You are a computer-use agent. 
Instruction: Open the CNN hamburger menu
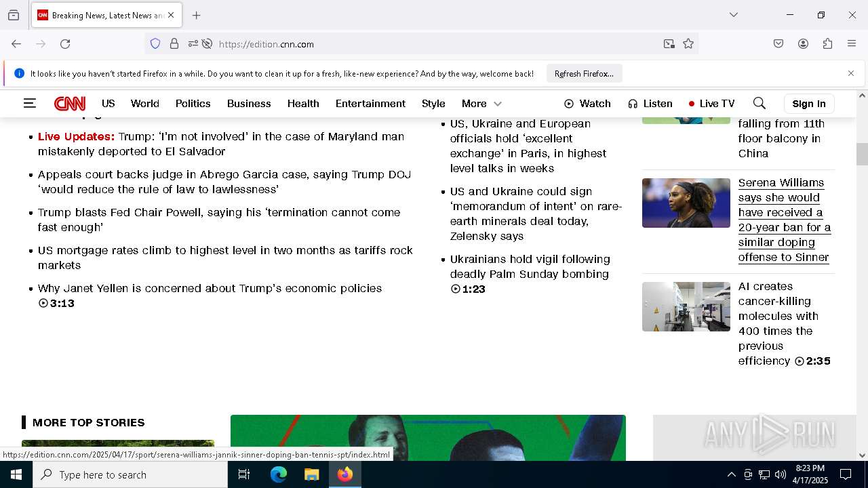pos(29,103)
